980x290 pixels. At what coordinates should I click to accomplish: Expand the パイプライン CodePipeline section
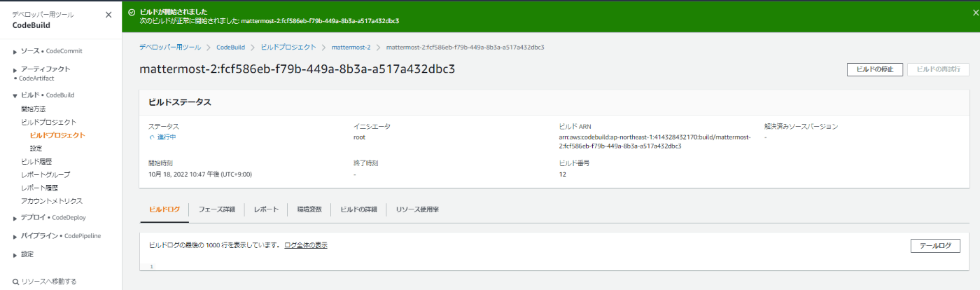[15, 237]
